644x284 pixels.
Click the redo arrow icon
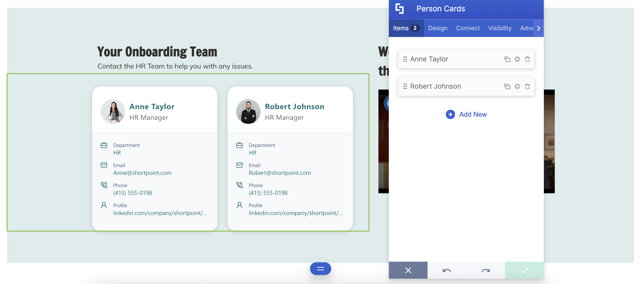coord(486,270)
